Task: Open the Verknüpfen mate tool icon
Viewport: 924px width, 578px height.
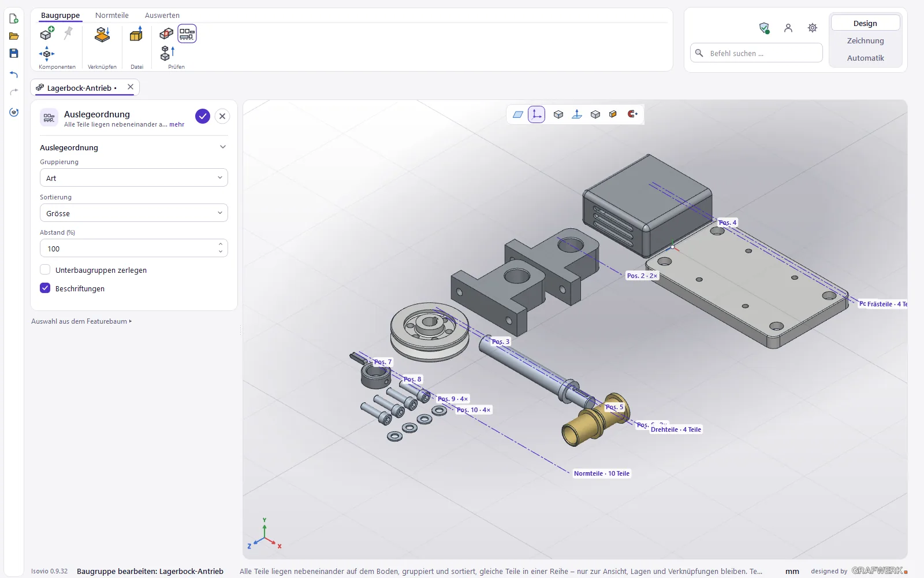Action: (x=102, y=35)
